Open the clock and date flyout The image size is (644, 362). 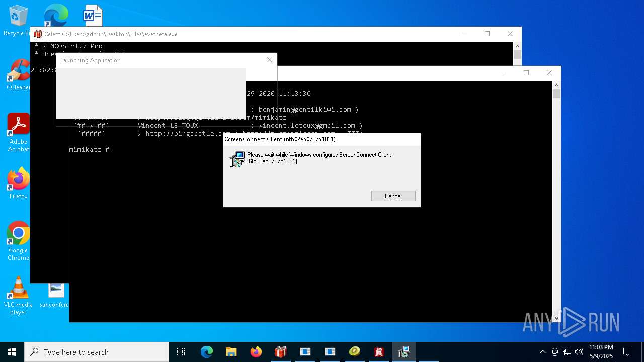click(601, 352)
